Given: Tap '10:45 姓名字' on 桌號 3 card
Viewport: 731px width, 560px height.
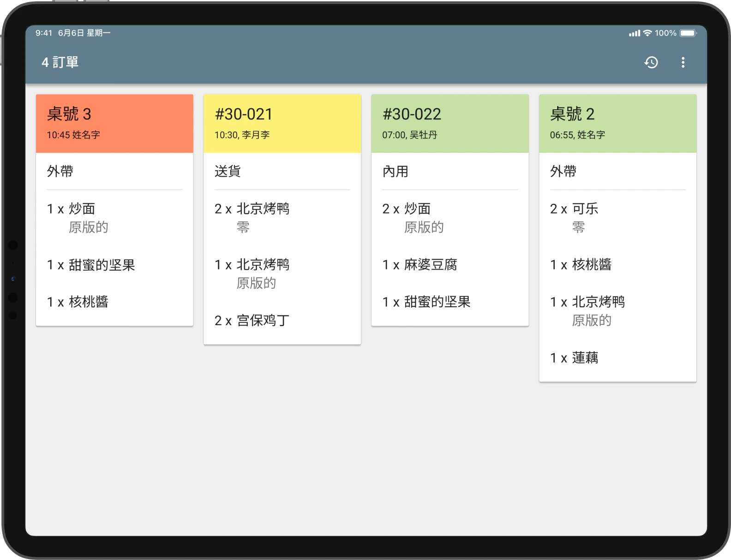Looking at the screenshot, I should point(73,135).
